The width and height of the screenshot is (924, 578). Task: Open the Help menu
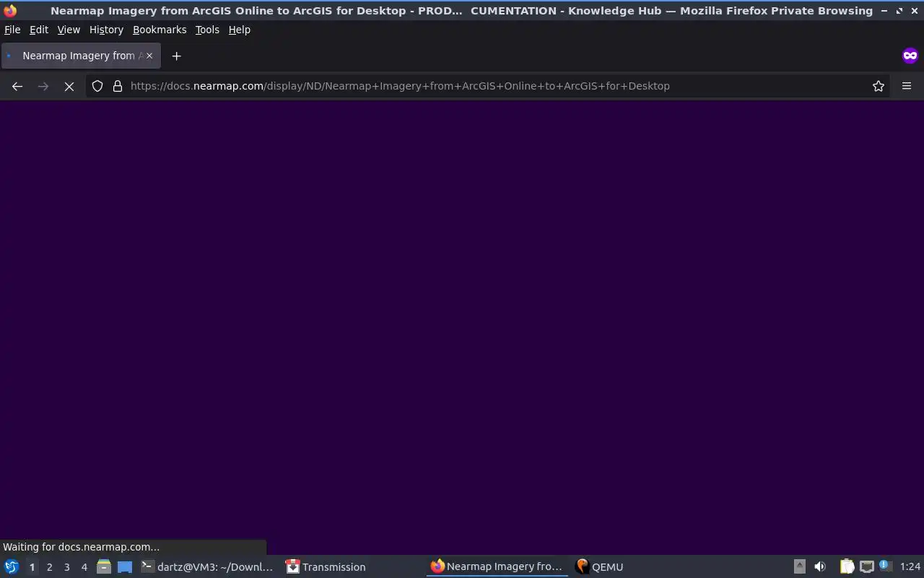[240, 30]
